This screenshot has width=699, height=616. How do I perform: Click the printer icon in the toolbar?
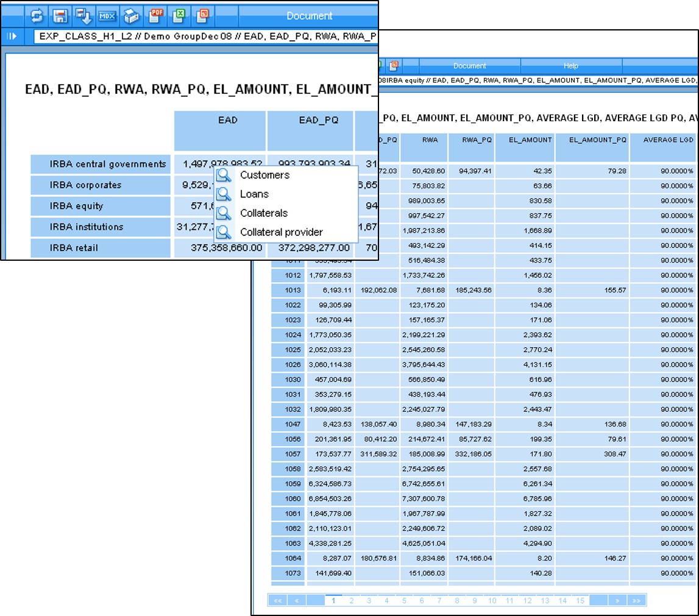(x=131, y=15)
